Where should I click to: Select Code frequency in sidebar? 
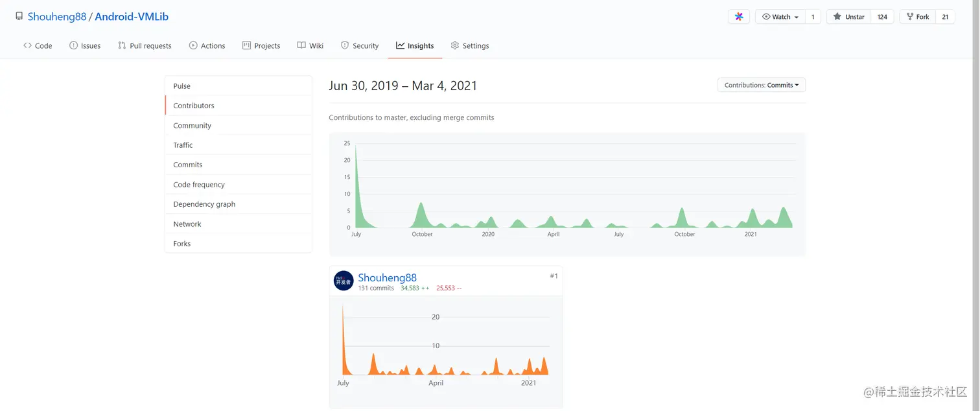[239, 185]
